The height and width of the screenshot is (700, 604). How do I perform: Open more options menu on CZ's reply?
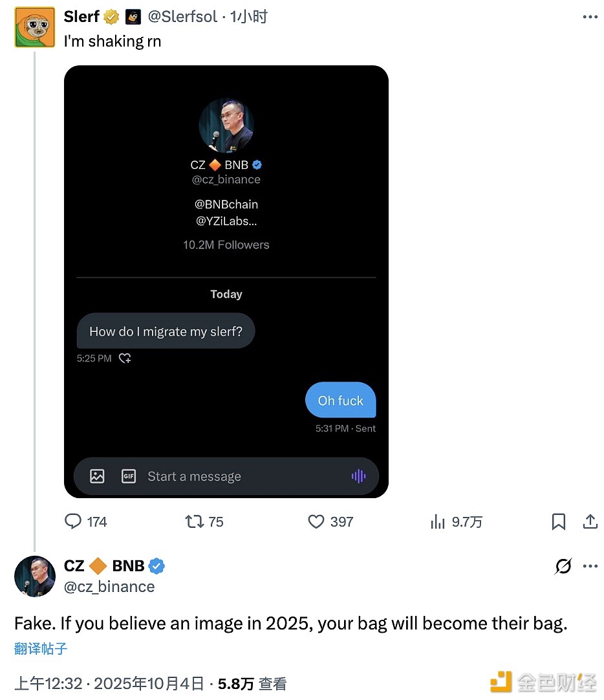tap(590, 567)
